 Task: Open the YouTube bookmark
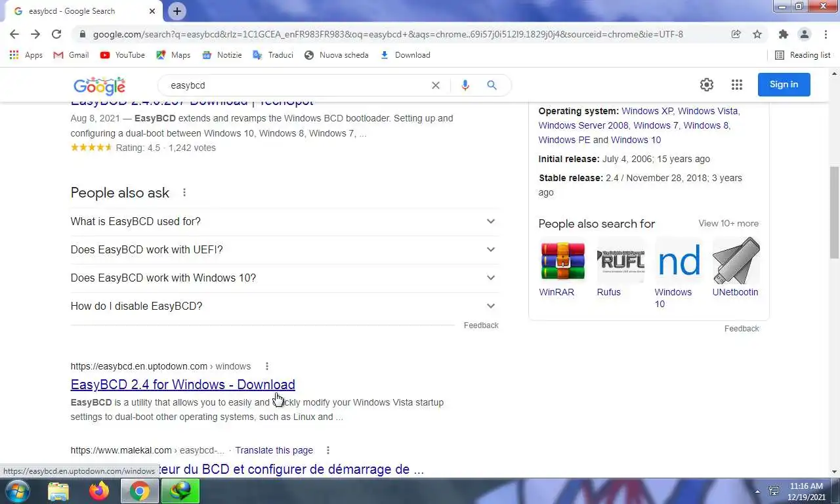123,55
